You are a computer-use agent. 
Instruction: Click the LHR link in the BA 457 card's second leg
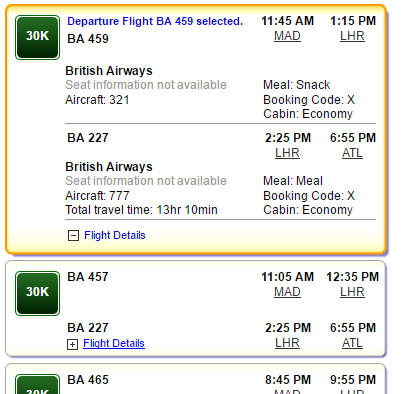point(287,343)
